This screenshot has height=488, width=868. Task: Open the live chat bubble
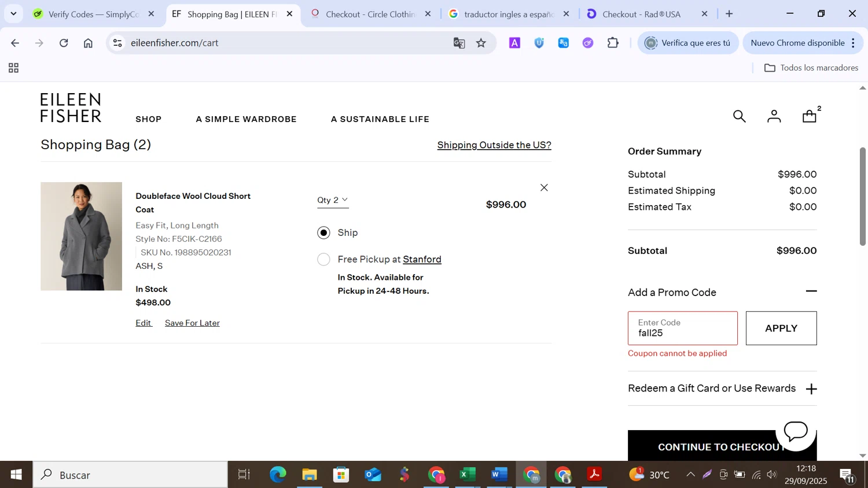(796, 431)
